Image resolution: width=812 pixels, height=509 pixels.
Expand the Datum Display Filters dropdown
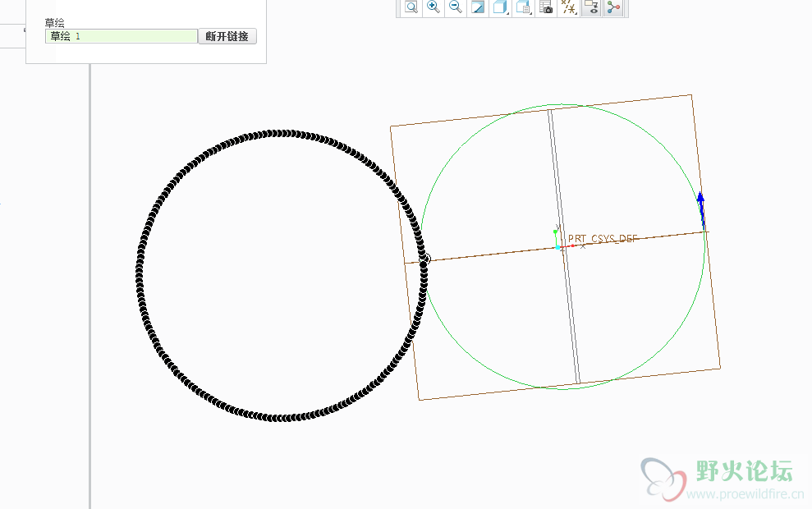568,7
